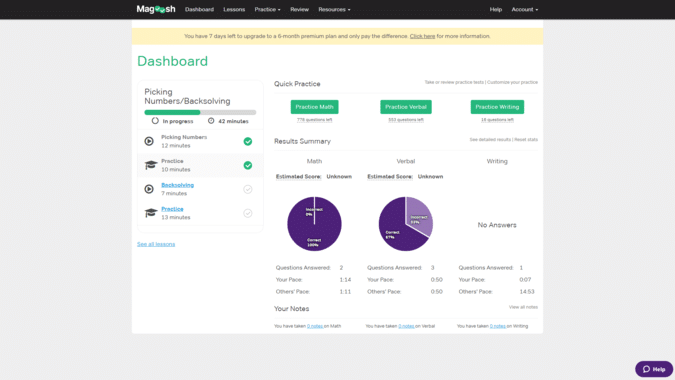
Task: Click the Math results pie chart
Action: (x=314, y=224)
